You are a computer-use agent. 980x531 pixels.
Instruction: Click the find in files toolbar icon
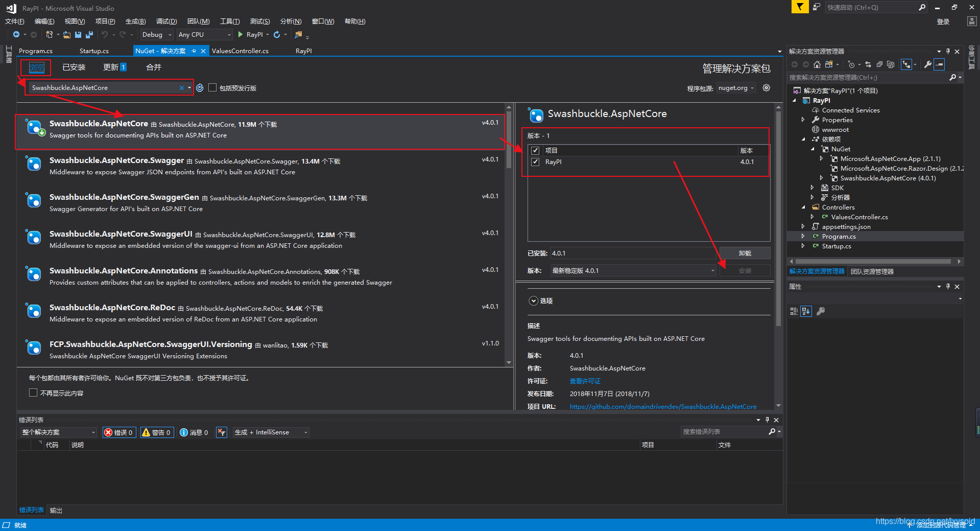coord(298,35)
